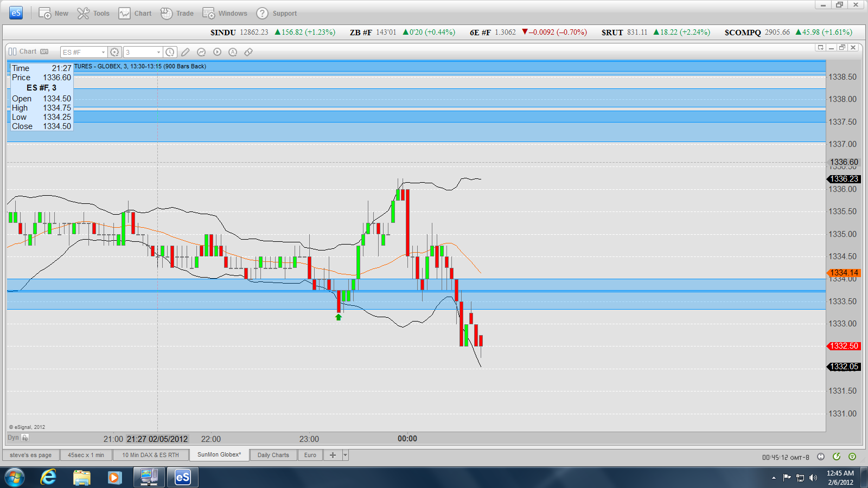Switch to 10 Min DAX & ES RTH tab
Screen dimensions: 868x488
[x=150, y=455]
